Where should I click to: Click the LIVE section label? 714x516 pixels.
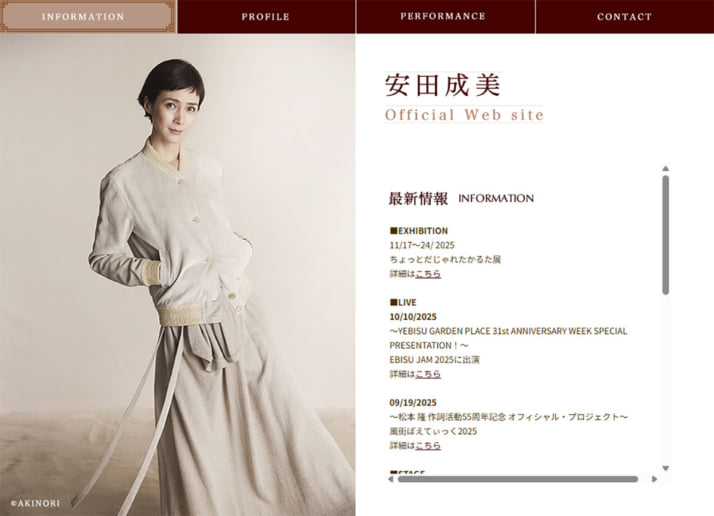[403, 302]
